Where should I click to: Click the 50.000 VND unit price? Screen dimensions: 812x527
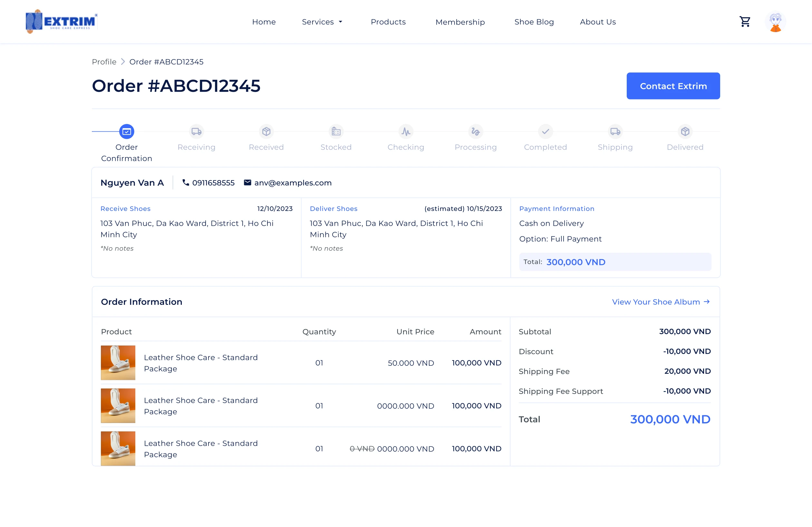(411, 363)
